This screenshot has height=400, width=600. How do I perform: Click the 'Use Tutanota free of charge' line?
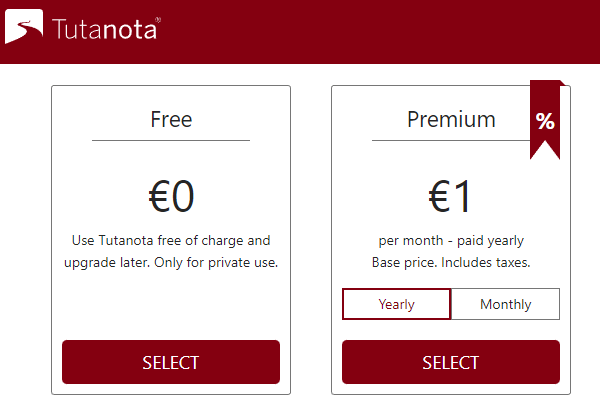point(171,241)
